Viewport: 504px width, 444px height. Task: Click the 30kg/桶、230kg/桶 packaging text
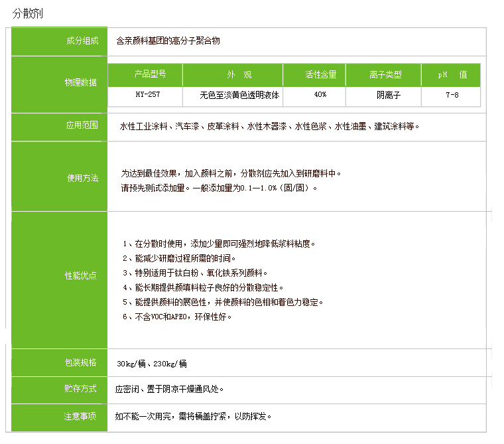(152, 364)
